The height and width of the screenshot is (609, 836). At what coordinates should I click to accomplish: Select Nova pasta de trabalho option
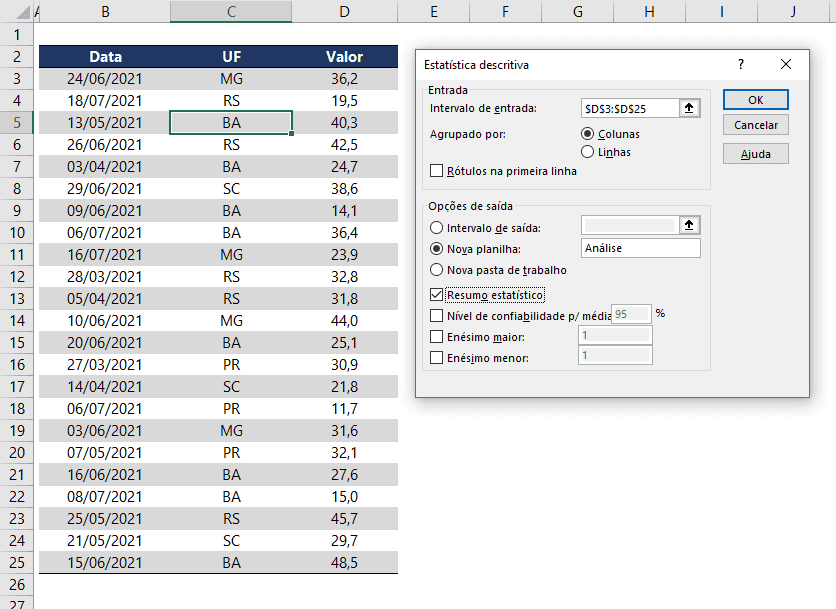click(436, 270)
